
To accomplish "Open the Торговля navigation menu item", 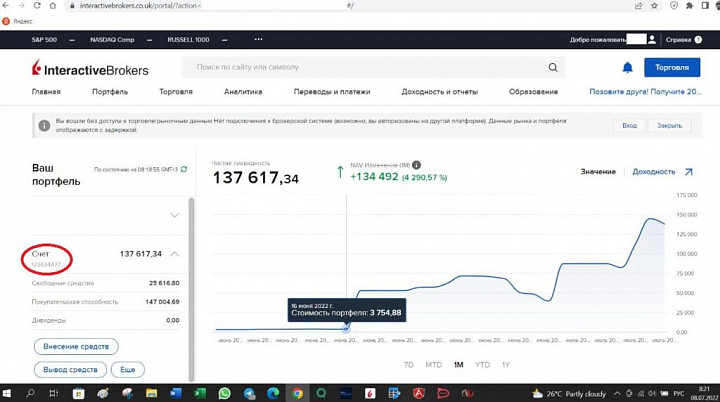I will pyautogui.click(x=176, y=91).
